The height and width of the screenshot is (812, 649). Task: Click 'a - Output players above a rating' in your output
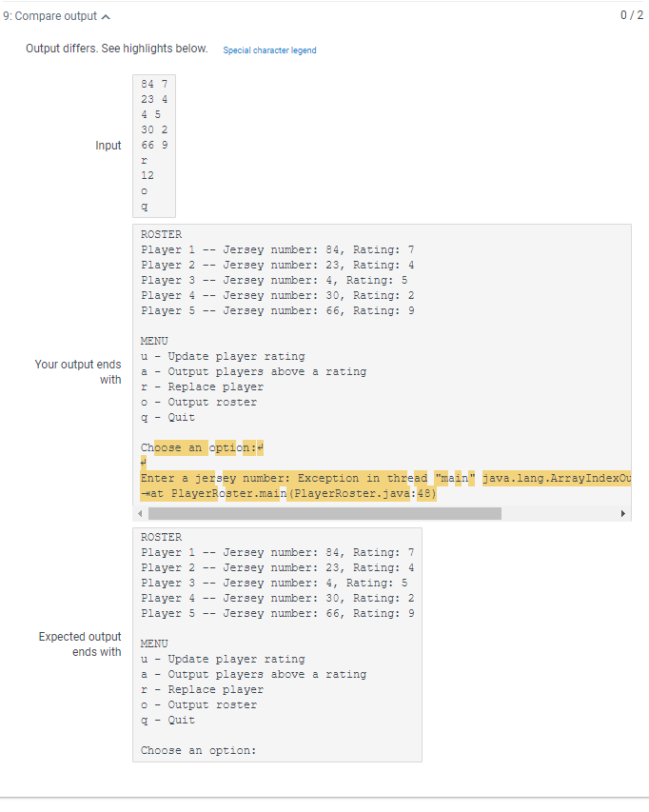coord(253,372)
